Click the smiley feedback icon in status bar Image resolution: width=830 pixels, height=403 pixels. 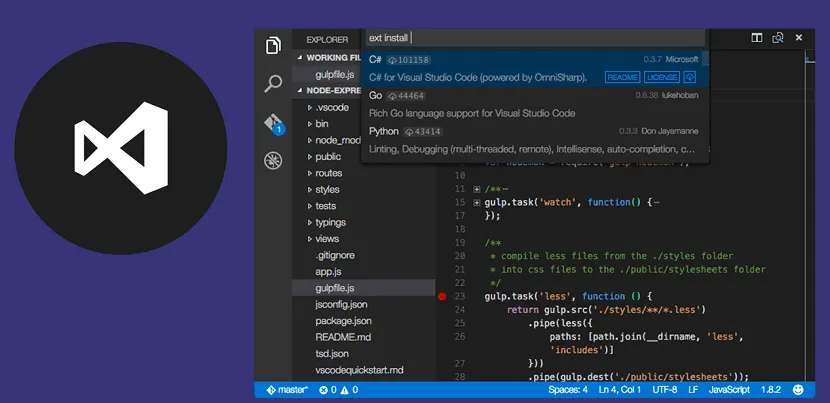pos(798,390)
